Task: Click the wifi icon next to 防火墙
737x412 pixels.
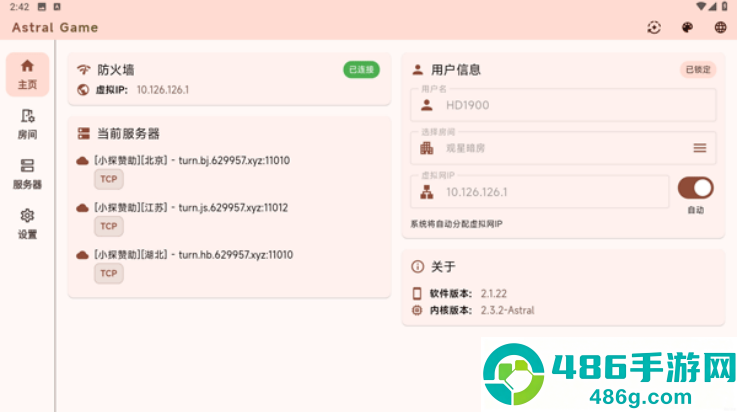Action: coord(84,70)
